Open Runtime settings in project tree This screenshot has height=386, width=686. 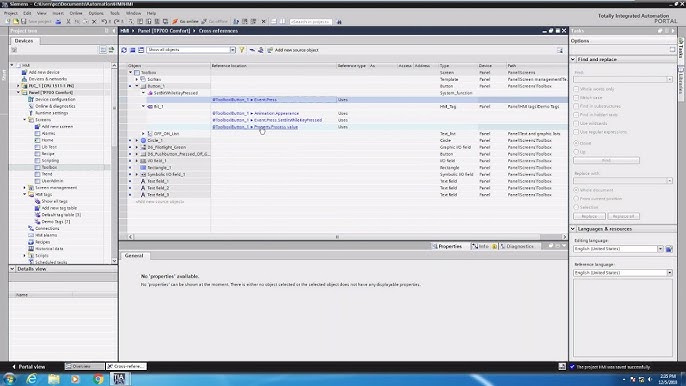51,113
